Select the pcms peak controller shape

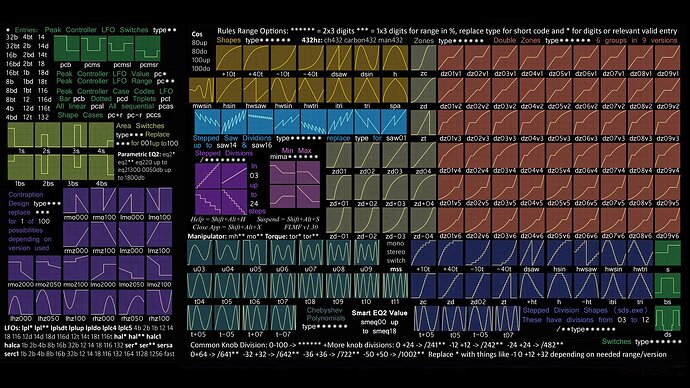(x=93, y=48)
